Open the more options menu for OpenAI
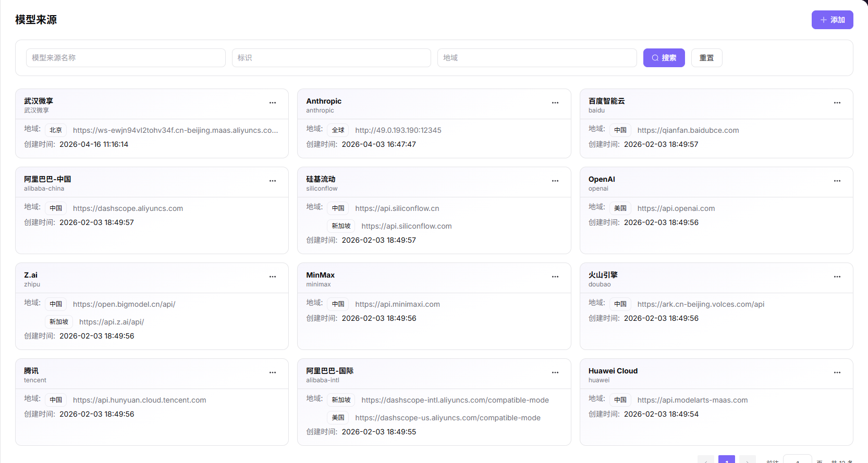 click(x=837, y=181)
